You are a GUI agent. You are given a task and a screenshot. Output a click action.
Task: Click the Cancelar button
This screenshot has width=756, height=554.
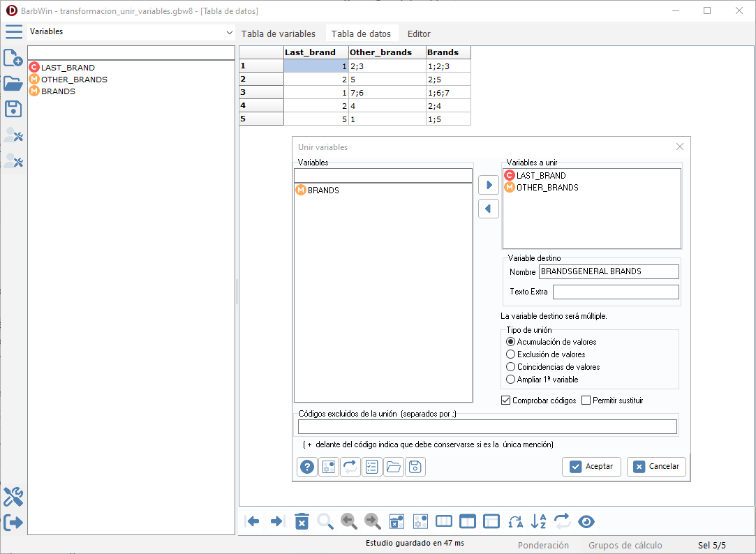coord(656,467)
